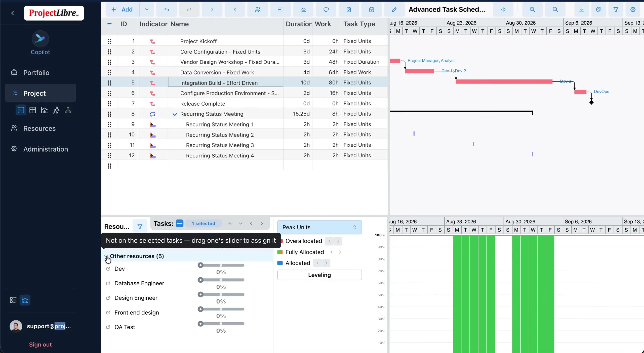This screenshot has height=353, width=644.
Task: Open the Copilot assistant
Action: pyautogui.click(x=40, y=43)
